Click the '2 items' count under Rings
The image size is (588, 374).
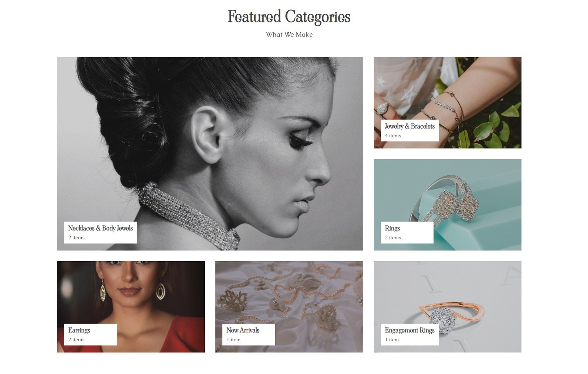coord(393,238)
